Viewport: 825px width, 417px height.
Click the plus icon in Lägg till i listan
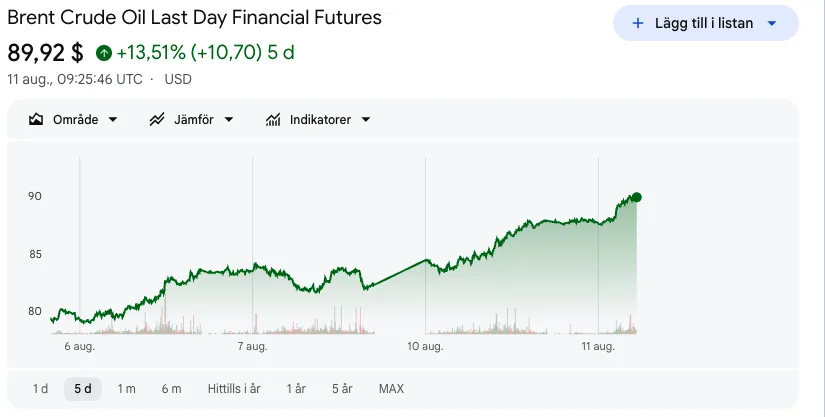[x=638, y=23]
